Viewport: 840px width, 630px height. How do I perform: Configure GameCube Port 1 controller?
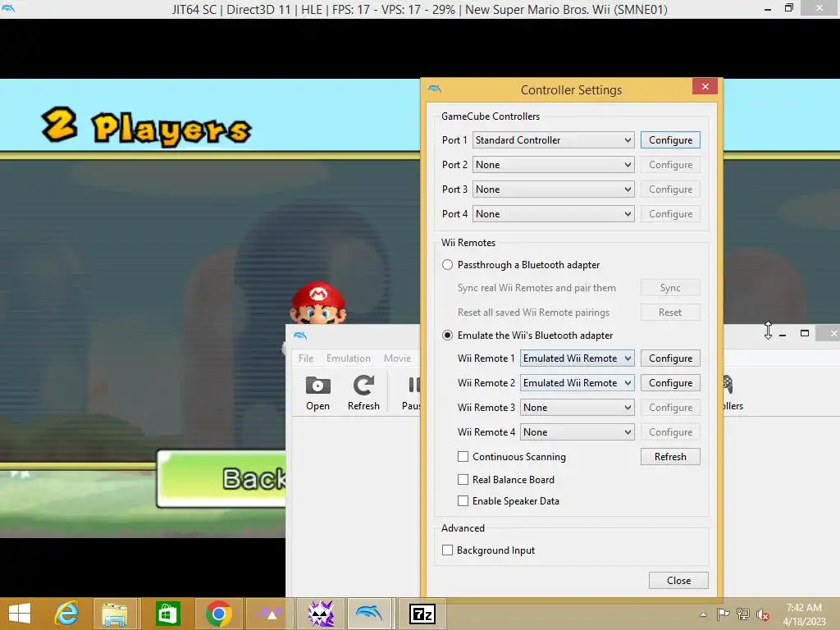tap(670, 139)
